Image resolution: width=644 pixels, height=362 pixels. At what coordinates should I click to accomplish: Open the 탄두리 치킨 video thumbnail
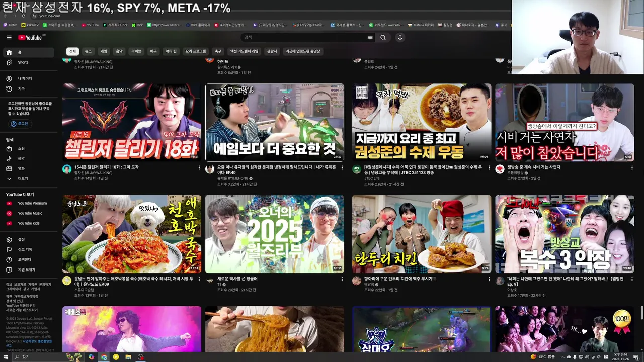click(422, 234)
